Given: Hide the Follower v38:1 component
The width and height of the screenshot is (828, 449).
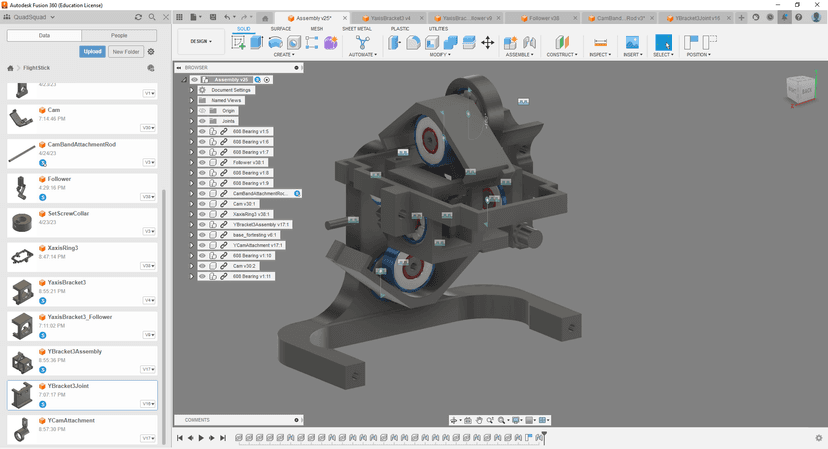Looking at the screenshot, I should tap(202, 162).
